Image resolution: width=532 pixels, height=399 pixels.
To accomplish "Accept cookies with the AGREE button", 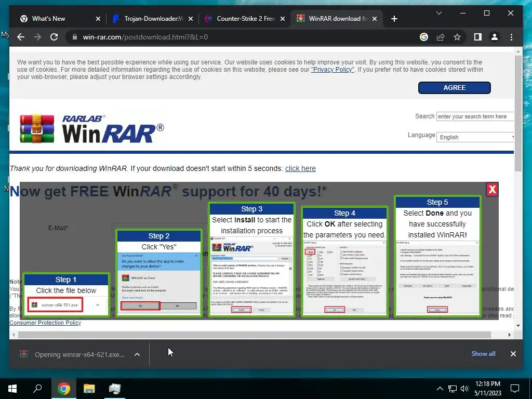I will point(454,87).
